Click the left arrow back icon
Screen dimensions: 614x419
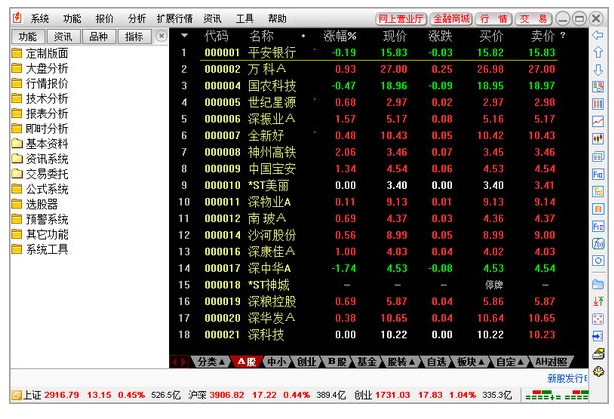click(x=598, y=35)
